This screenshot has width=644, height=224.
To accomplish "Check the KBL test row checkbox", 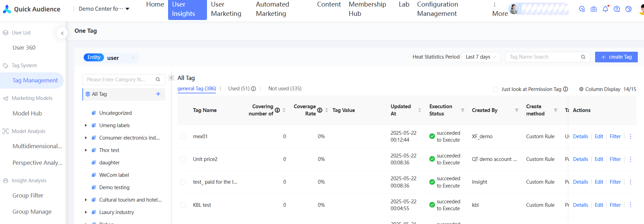I will tap(183, 205).
